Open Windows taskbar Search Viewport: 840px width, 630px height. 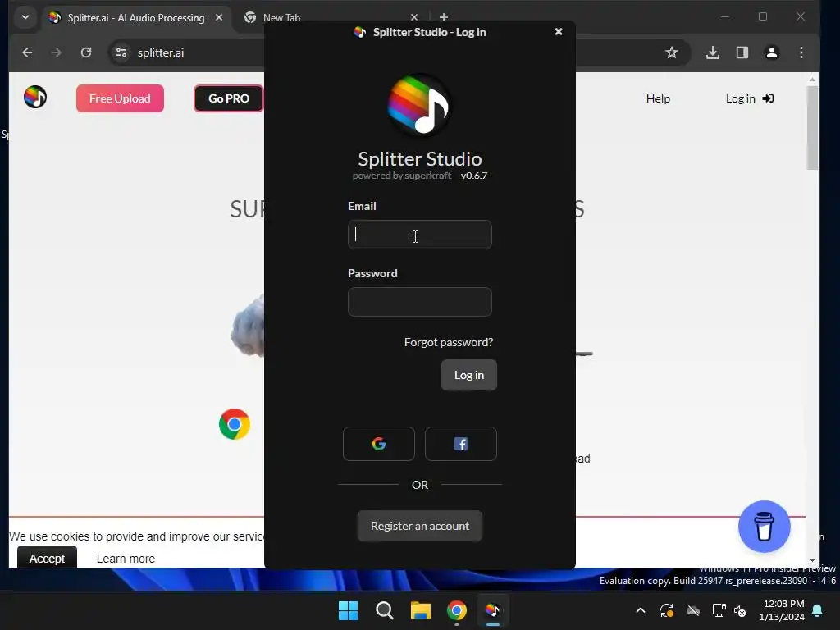tap(385, 610)
